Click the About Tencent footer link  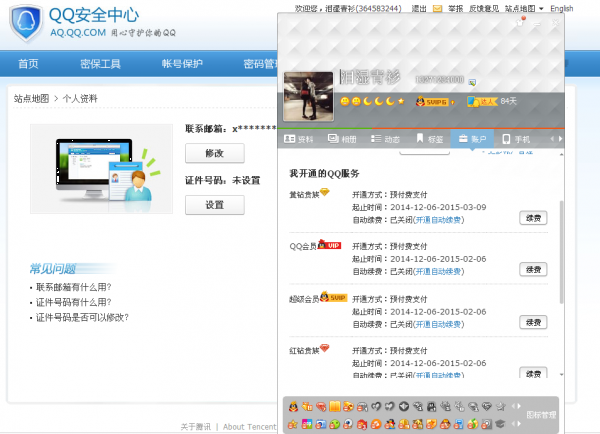tap(249, 427)
